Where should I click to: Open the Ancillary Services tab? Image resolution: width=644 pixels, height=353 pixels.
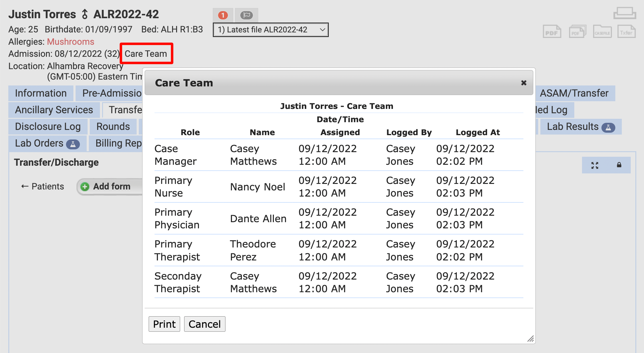[x=54, y=110]
